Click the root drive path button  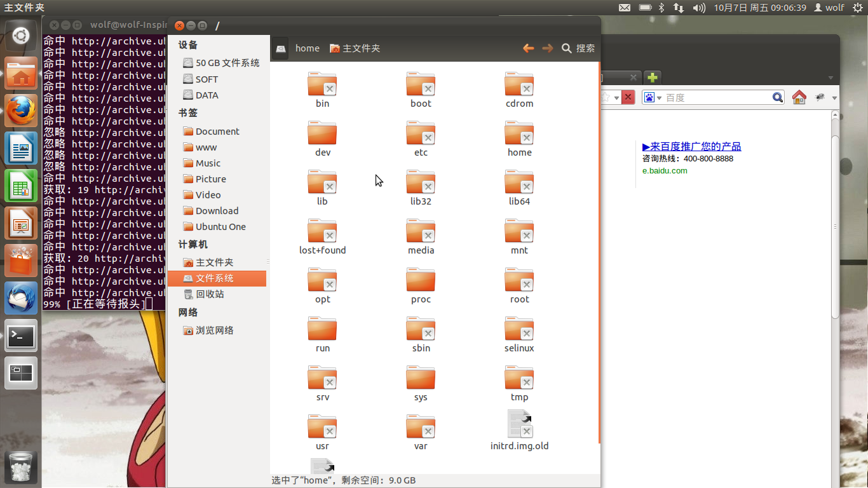coord(280,48)
